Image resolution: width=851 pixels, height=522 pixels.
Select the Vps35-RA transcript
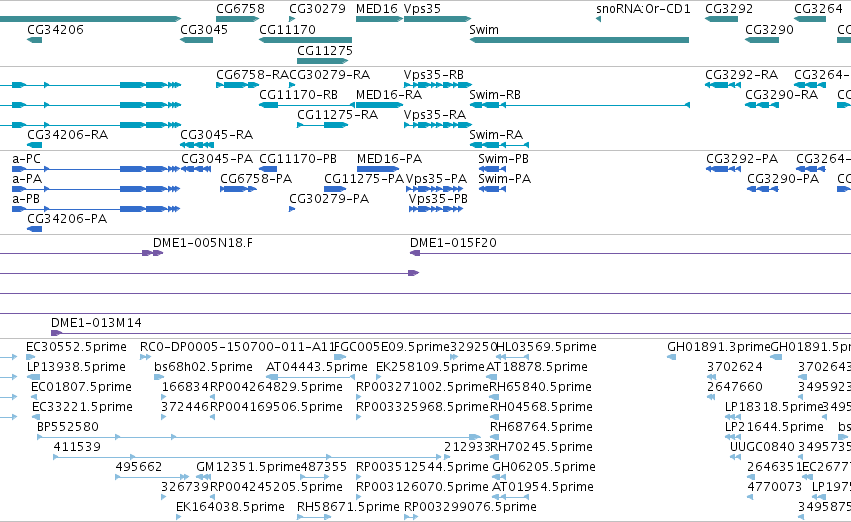437,125
